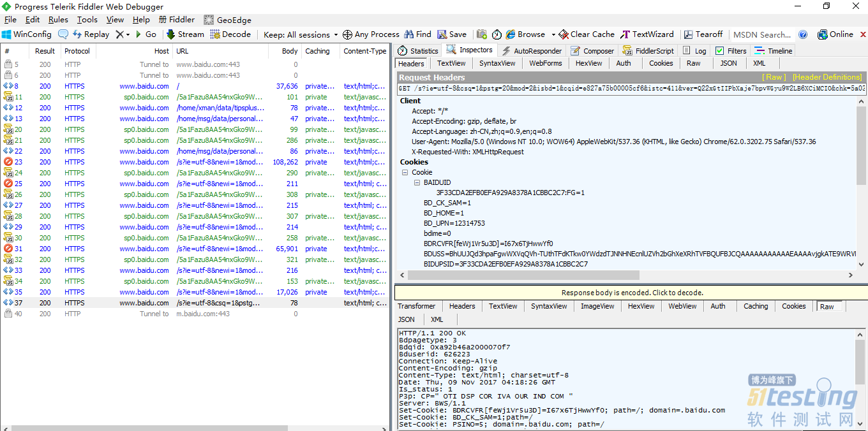
Task: Sort by Content-Type column header
Action: 364,51
